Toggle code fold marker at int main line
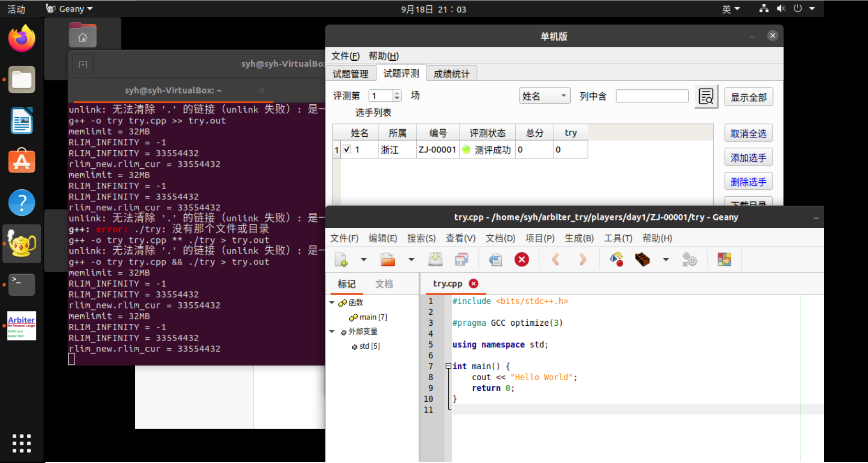868x463 pixels. (448, 366)
